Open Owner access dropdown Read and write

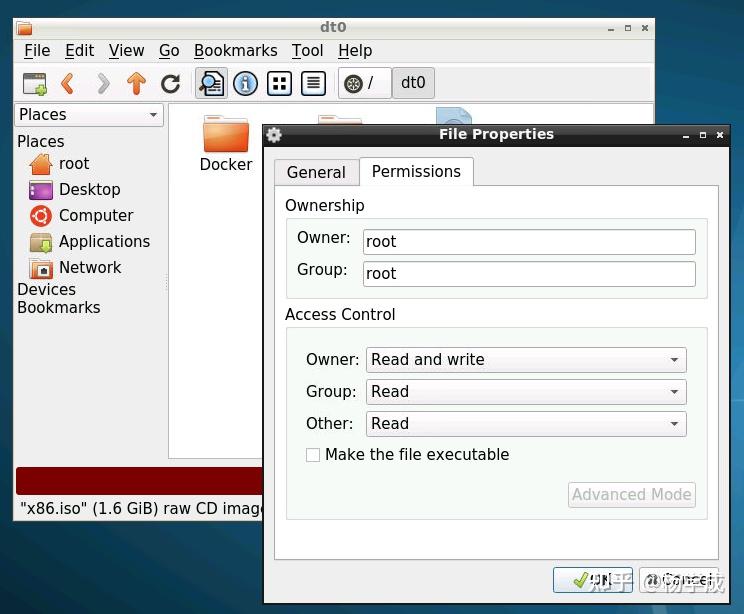[x=526, y=360]
